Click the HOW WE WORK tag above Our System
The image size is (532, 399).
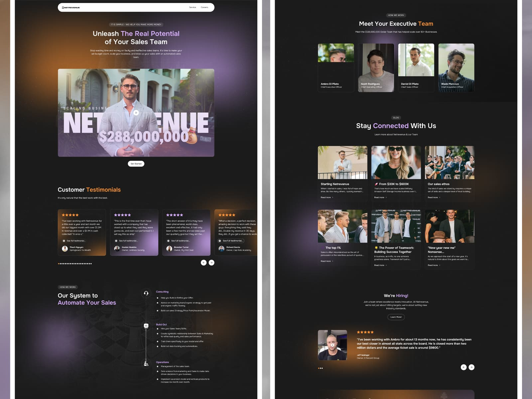pos(68,287)
